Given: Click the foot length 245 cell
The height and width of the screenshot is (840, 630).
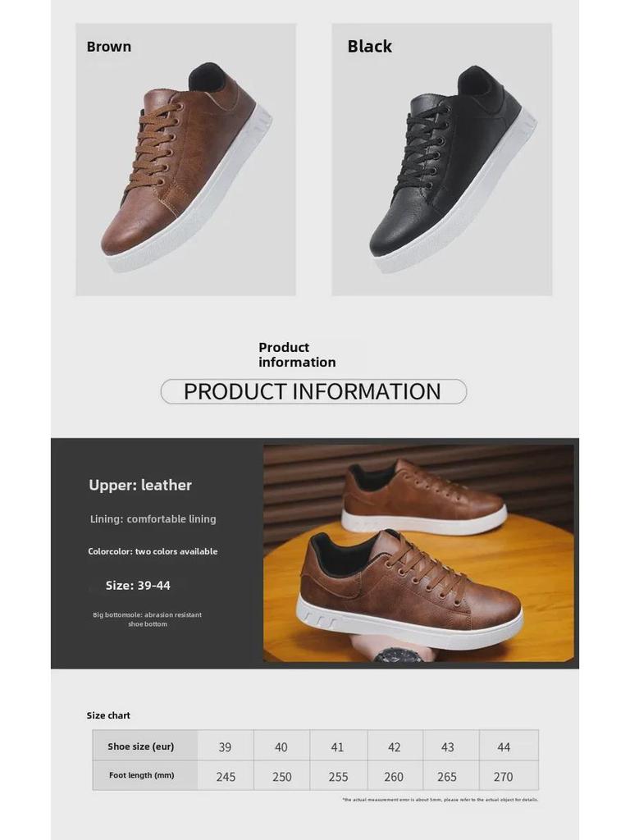Looking at the screenshot, I should tap(226, 776).
